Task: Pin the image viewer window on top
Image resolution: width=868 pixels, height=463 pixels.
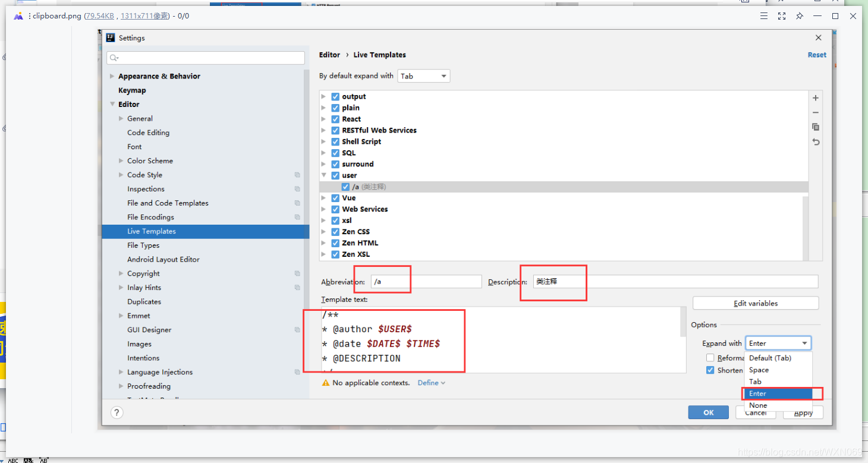Action: click(800, 16)
